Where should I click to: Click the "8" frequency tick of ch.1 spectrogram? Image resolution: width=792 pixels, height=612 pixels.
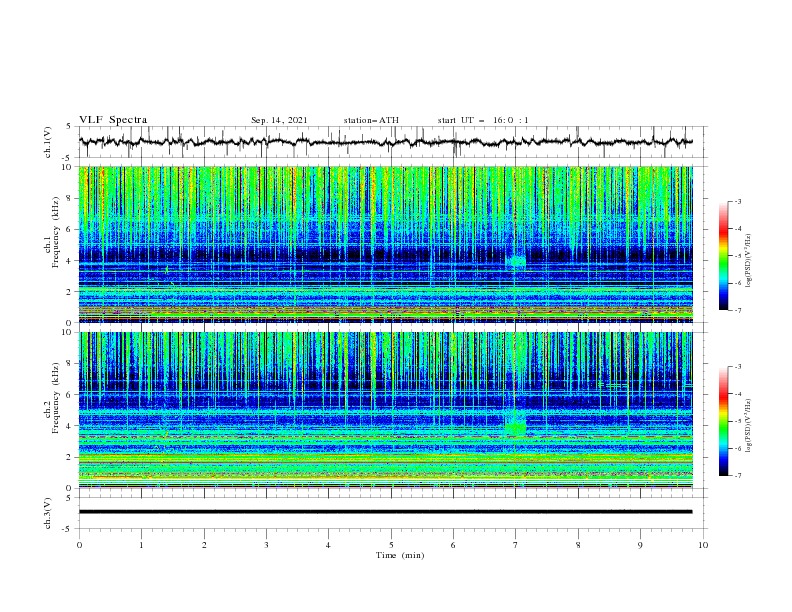(69, 198)
